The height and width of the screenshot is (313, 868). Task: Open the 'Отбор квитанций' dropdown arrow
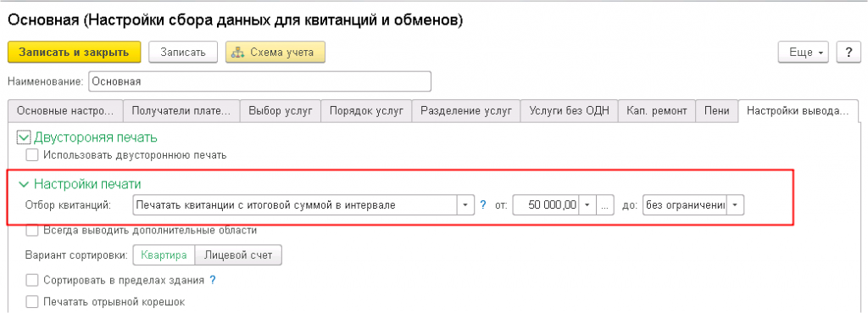point(465,205)
